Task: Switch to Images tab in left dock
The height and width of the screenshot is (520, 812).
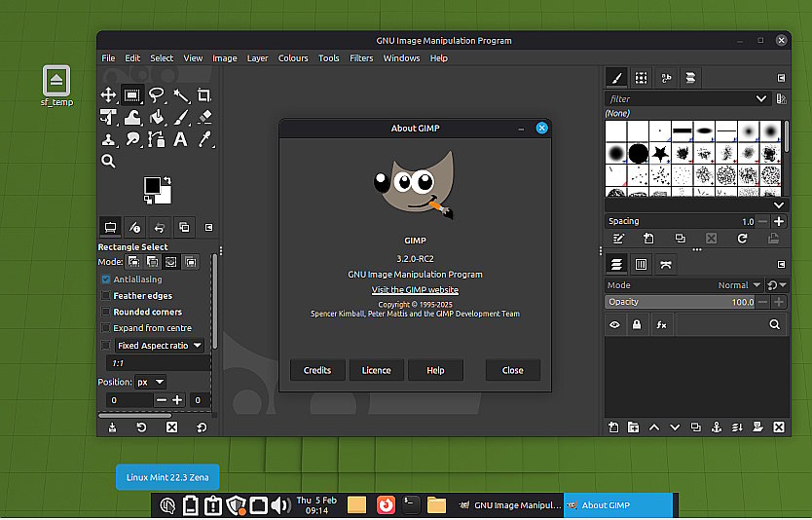Action: (184, 227)
